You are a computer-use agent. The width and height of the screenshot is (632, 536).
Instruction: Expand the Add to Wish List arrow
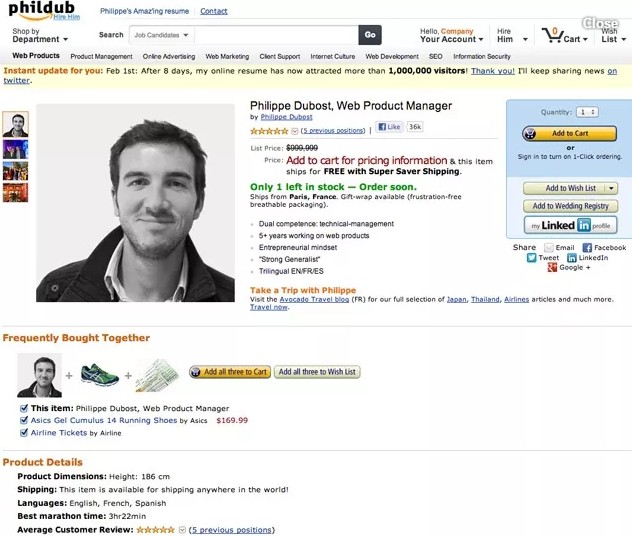click(611, 188)
